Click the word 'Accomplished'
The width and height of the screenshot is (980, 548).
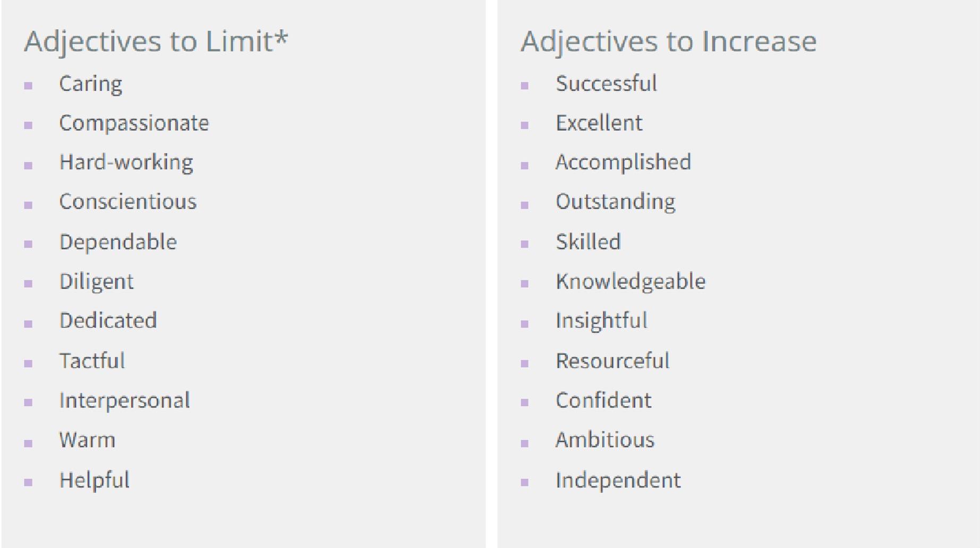click(x=624, y=163)
